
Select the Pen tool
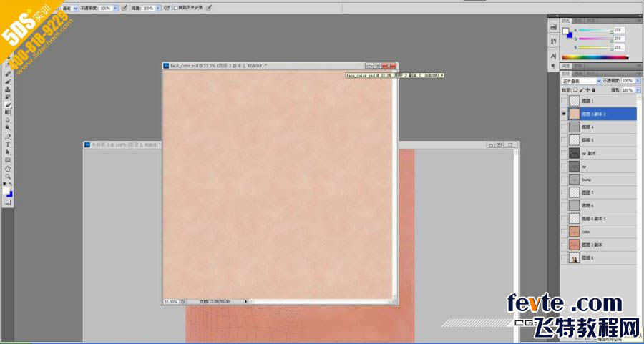click(8, 137)
